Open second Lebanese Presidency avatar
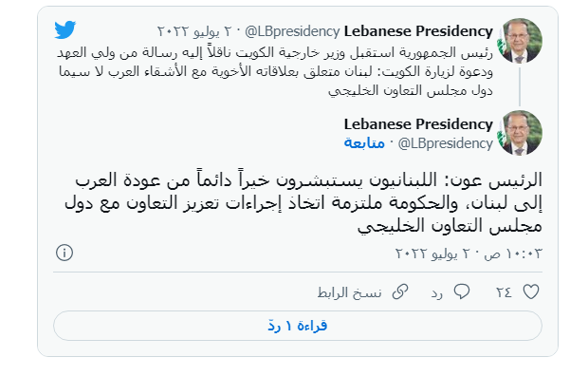588x376 pixels. (520, 133)
